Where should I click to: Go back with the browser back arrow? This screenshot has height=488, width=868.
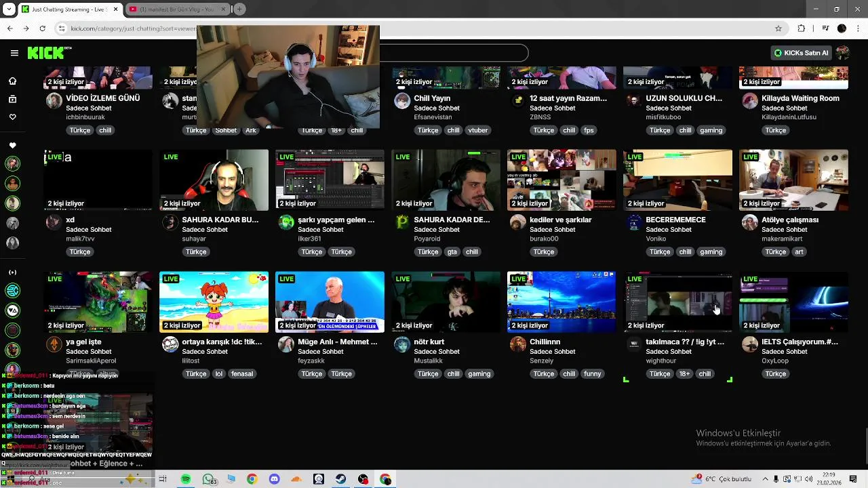(x=9, y=28)
